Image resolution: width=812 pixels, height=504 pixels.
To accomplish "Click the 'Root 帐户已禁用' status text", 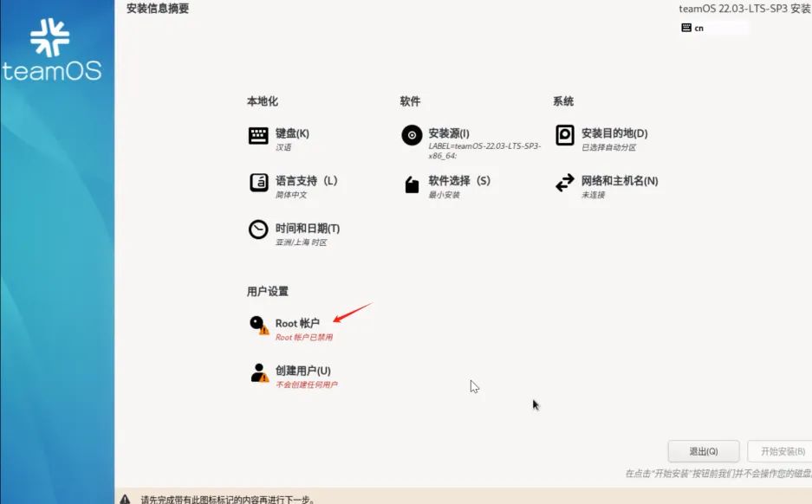I will (304, 338).
